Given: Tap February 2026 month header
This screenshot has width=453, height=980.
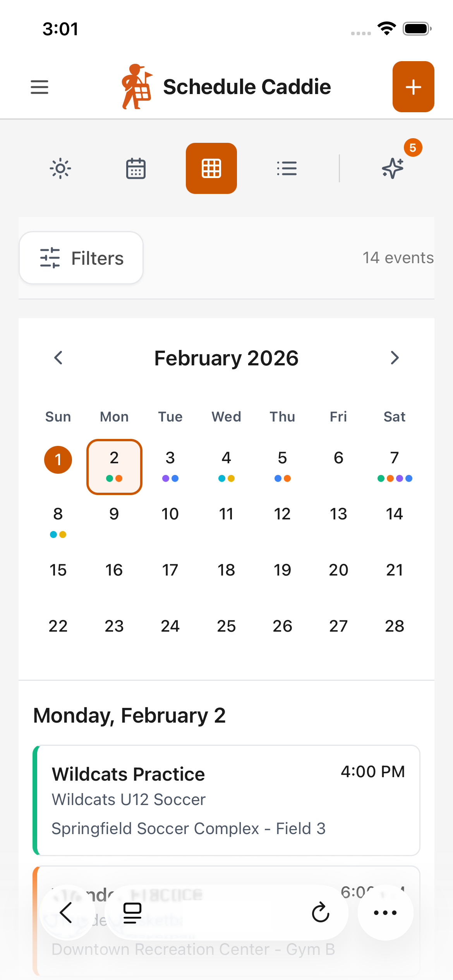Looking at the screenshot, I should [226, 358].
